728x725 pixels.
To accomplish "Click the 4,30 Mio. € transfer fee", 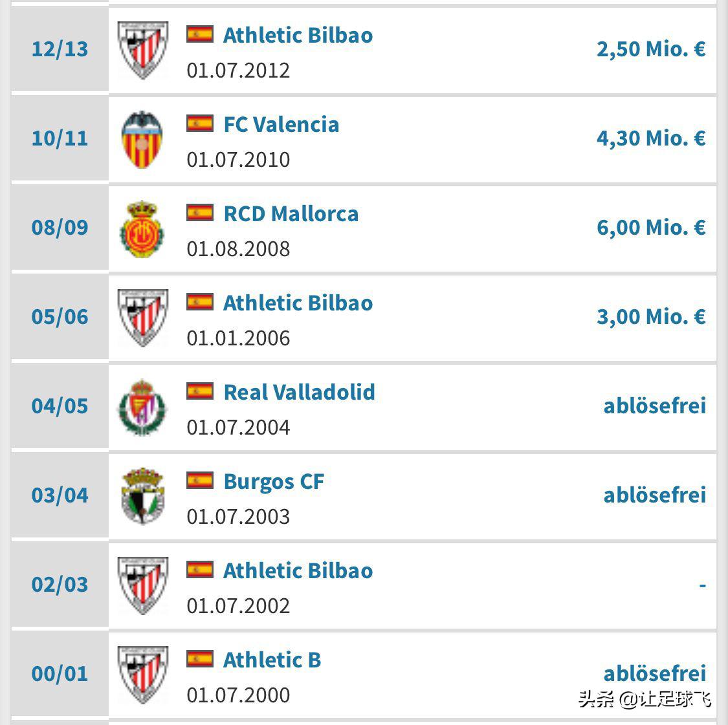I will [x=650, y=138].
